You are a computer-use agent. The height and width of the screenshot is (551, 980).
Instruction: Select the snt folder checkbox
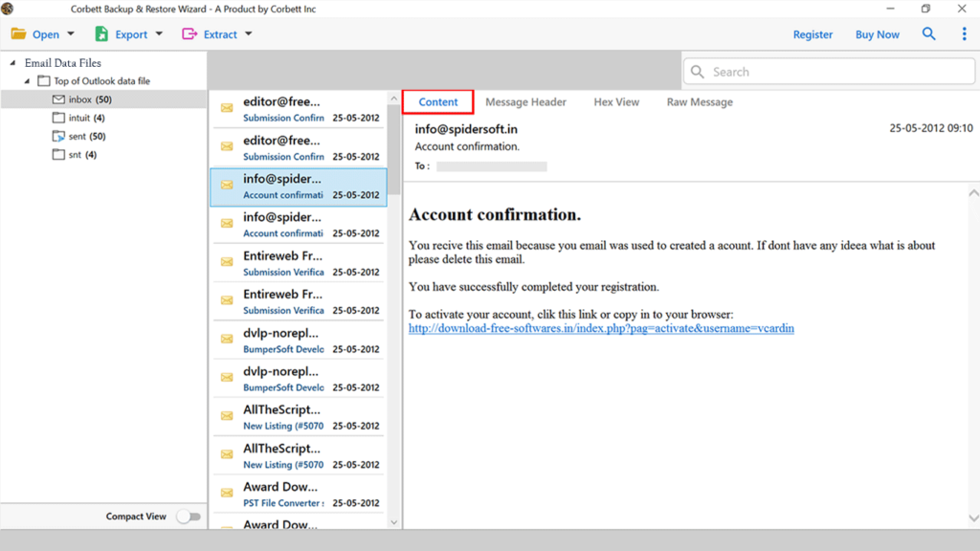pyautogui.click(x=56, y=154)
